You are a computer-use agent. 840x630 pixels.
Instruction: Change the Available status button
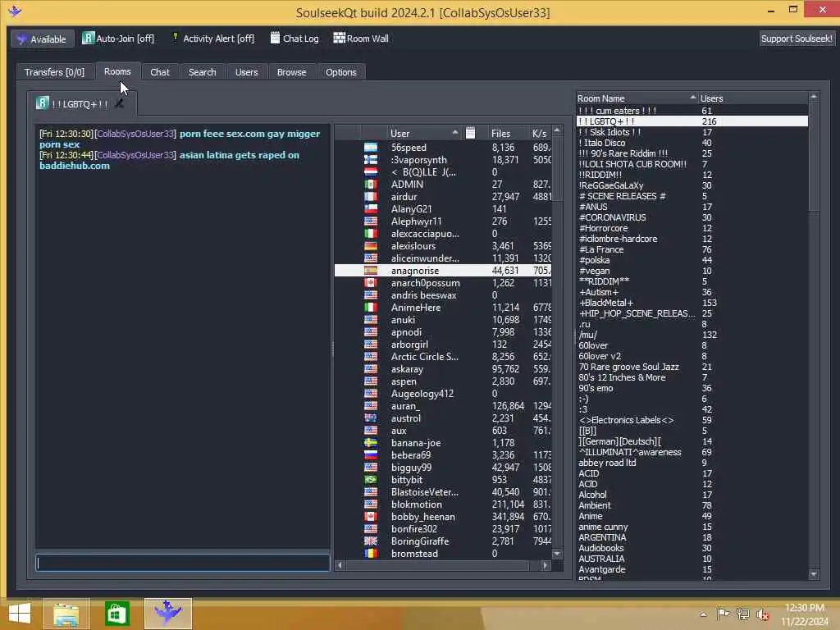(x=43, y=39)
